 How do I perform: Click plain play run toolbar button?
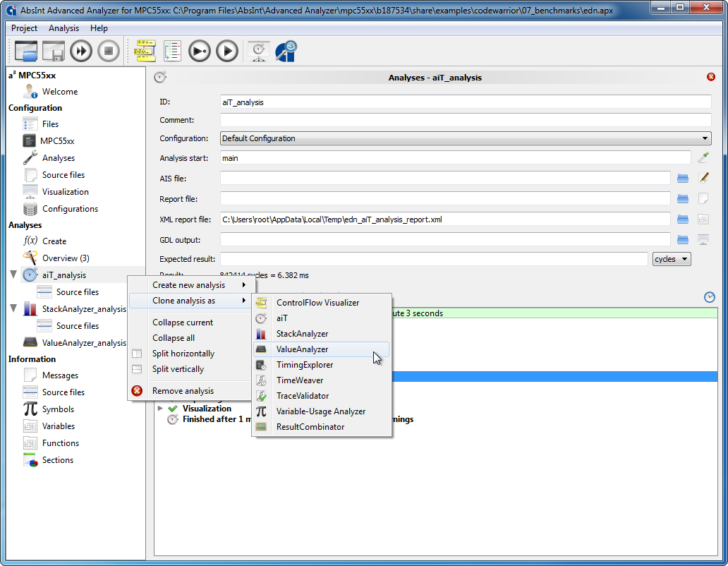coord(227,51)
